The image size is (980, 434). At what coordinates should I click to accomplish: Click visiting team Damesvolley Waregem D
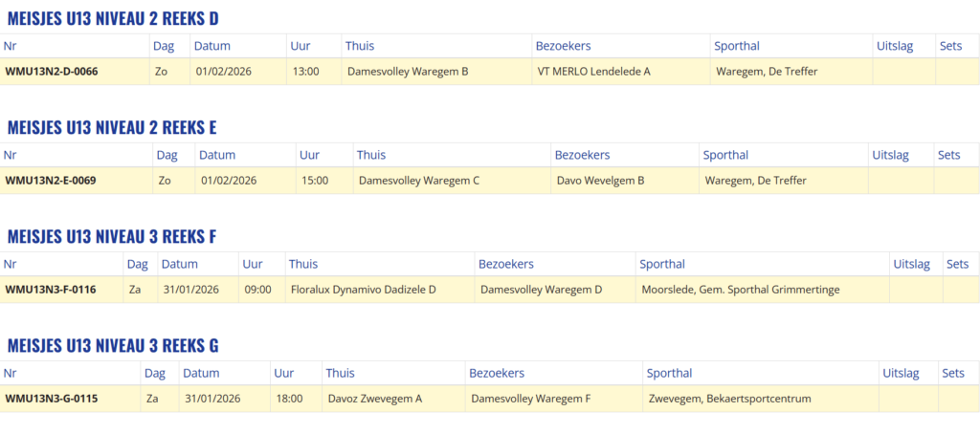(542, 289)
